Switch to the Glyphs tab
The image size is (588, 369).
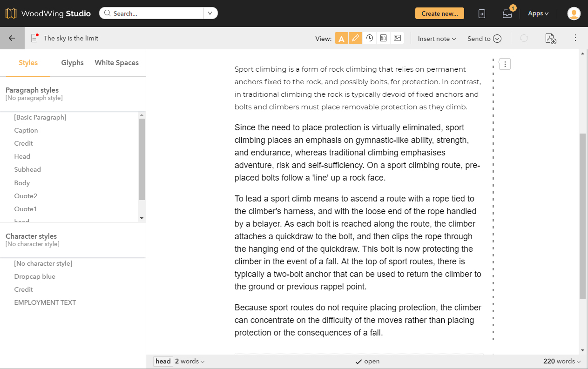pyautogui.click(x=72, y=62)
